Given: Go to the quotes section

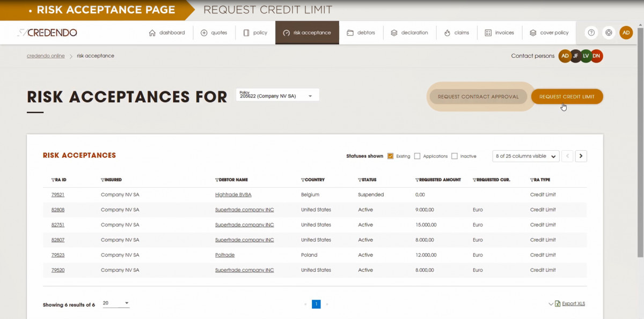Looking at the screenshot, I should coord(214,33).
